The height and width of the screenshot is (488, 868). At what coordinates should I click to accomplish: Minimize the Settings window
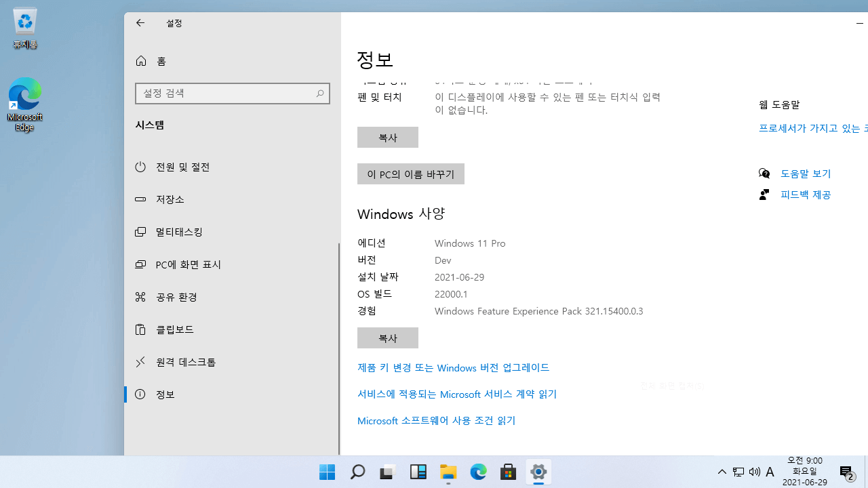pyautogui.click(x=860, y=23)
